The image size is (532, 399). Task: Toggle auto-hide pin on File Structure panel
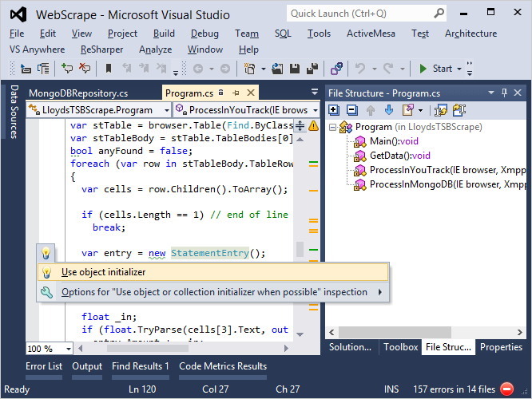[x=505, y=93]
